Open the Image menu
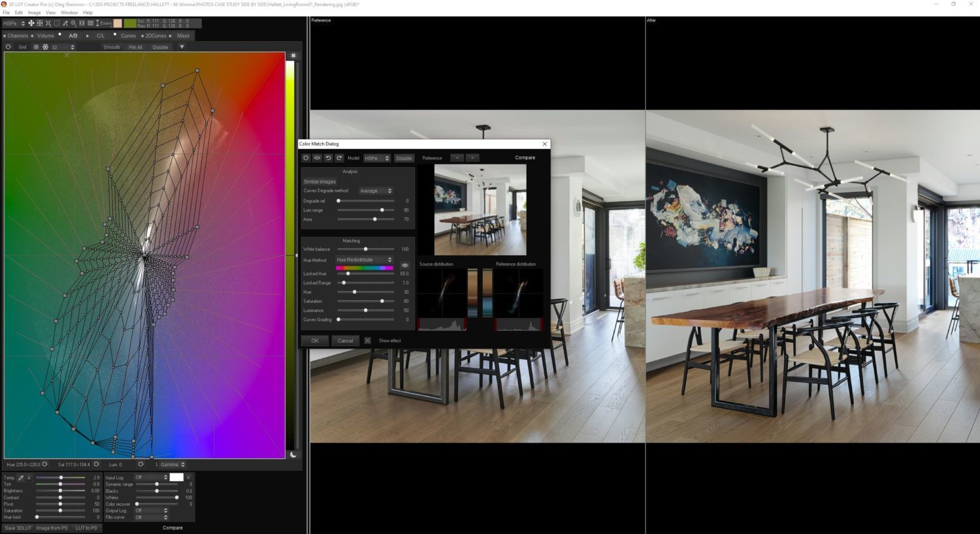 [x=34, y=12]
